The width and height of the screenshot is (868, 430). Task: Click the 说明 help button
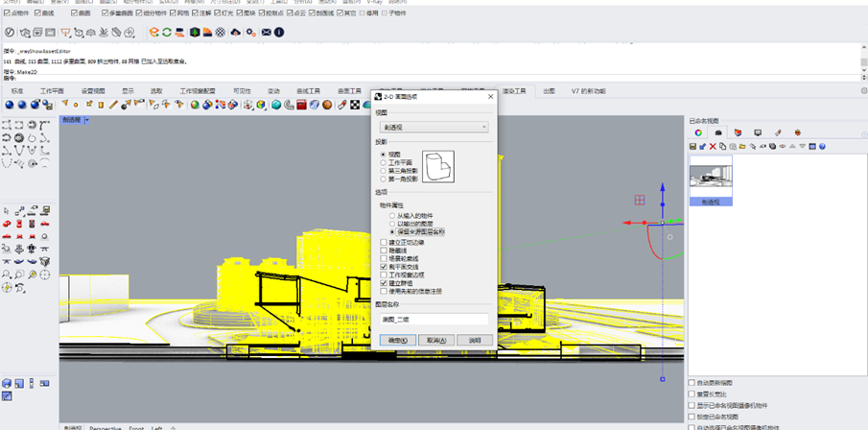coord(475,340)
